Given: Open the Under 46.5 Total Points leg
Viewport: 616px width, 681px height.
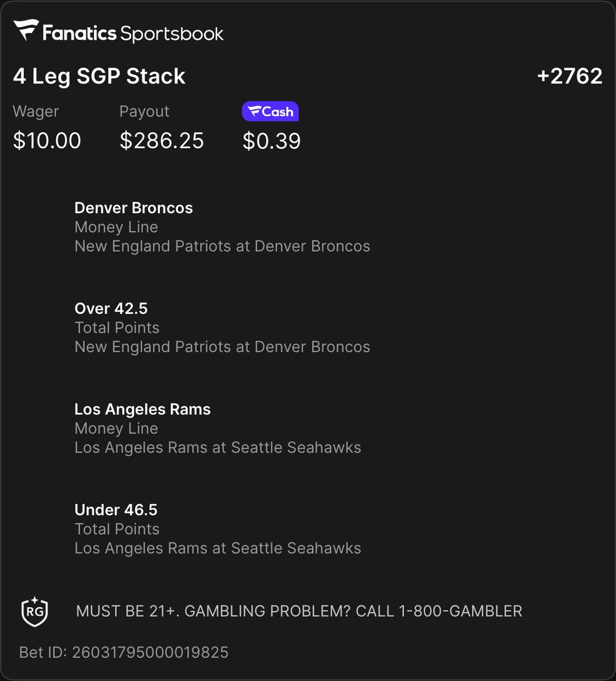Looking at the screenshot, I should pyautogui.click(x=218, y=529).
